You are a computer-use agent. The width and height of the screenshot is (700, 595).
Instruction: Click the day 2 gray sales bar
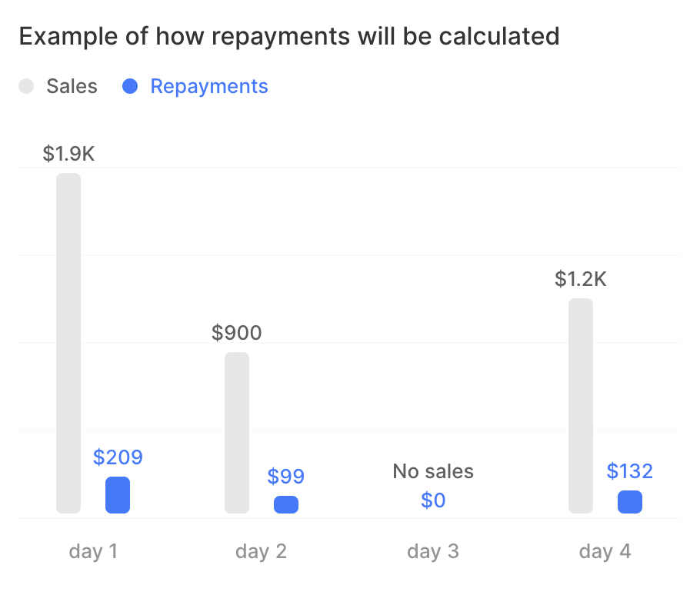(x=237, y=432)
